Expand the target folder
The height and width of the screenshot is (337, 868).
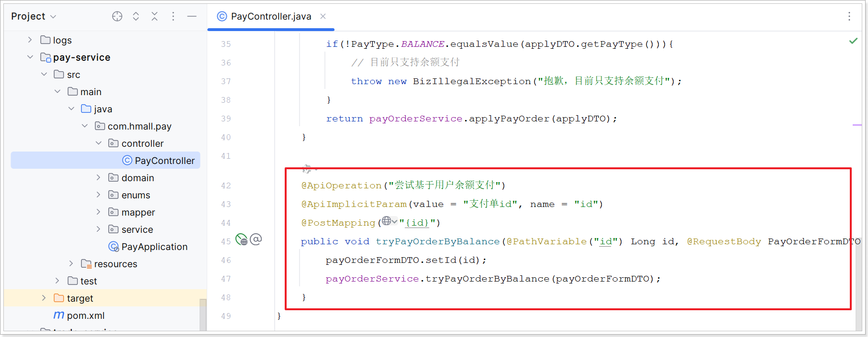coord(44,298)
